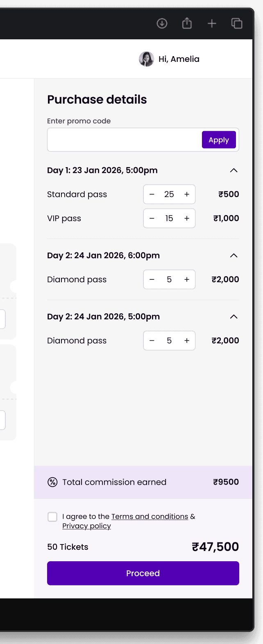
Task: Decrease Diamond pass quantity for 5:00pm Day 2
Action: pyautogui.click(x=152, y=340)
